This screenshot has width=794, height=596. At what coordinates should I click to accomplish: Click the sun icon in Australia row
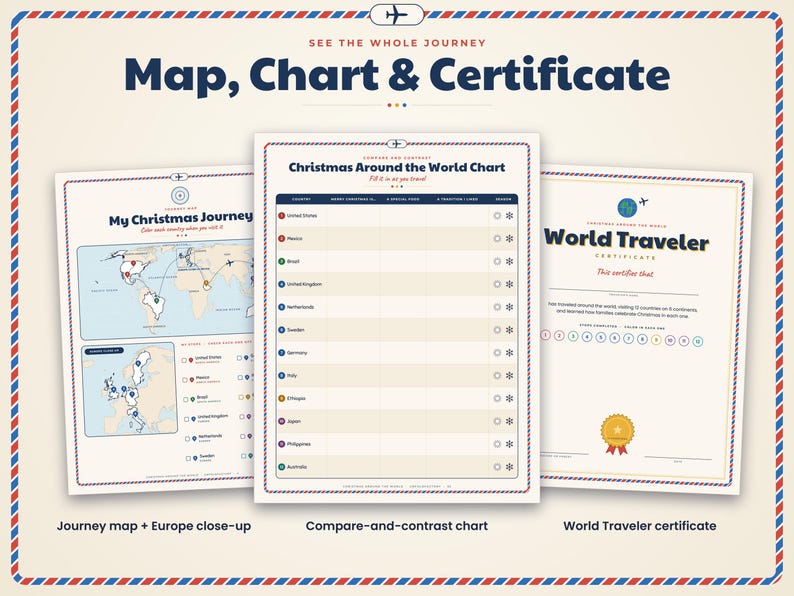(x=497, y=467)
